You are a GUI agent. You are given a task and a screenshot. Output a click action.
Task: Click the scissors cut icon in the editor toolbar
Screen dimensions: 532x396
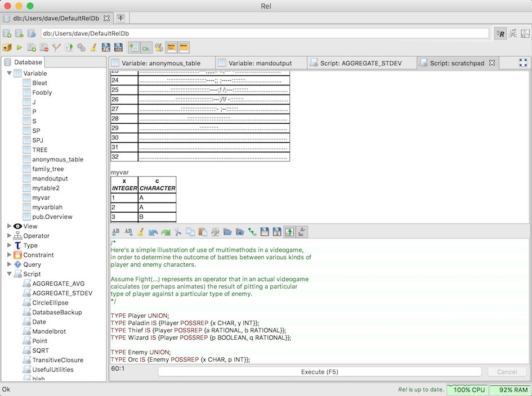[x=178, y=231]
